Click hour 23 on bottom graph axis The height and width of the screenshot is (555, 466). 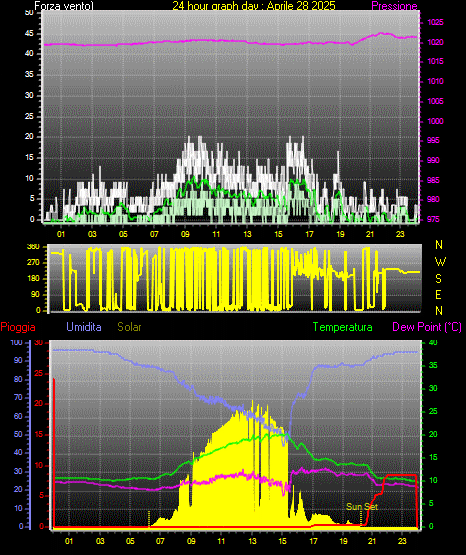pos(402,541)
